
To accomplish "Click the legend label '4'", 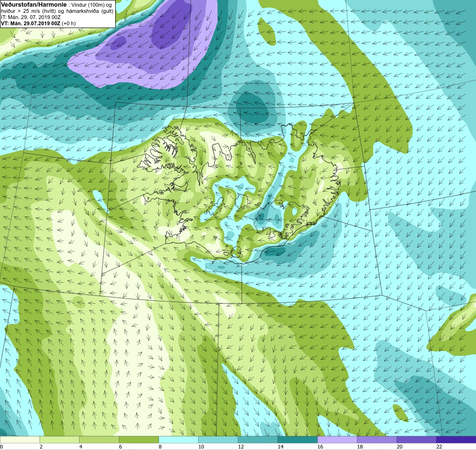I will 81,447.
